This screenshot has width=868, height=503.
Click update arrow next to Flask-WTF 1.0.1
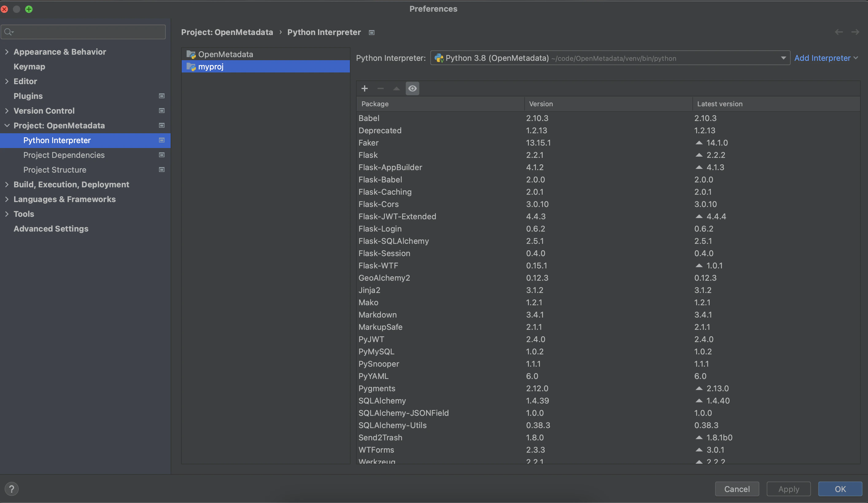[699, 266]
